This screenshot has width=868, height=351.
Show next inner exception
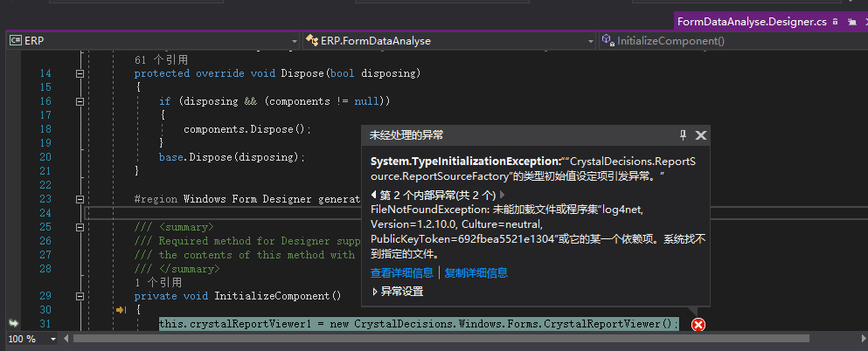point(502,195)
